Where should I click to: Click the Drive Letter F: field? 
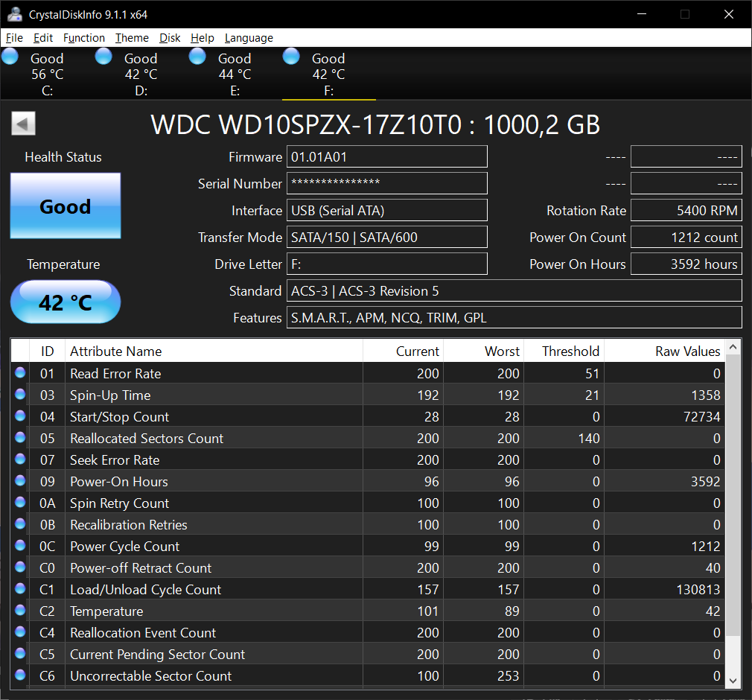[387, 264]
